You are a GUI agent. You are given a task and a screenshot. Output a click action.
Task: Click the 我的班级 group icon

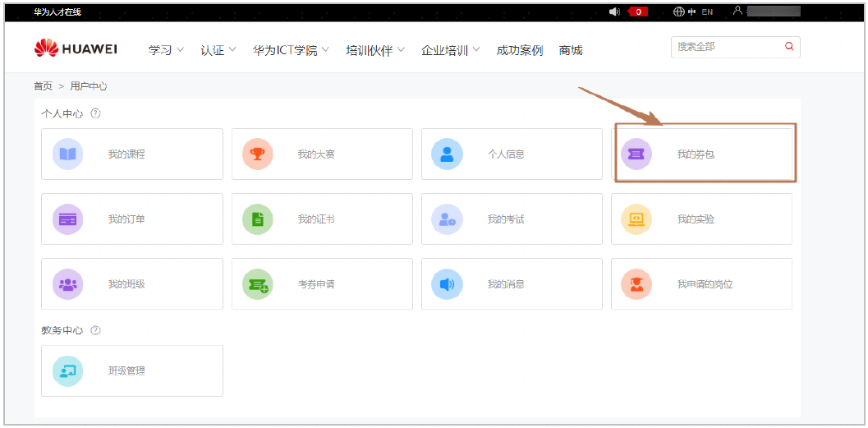[x=67, y=284]
